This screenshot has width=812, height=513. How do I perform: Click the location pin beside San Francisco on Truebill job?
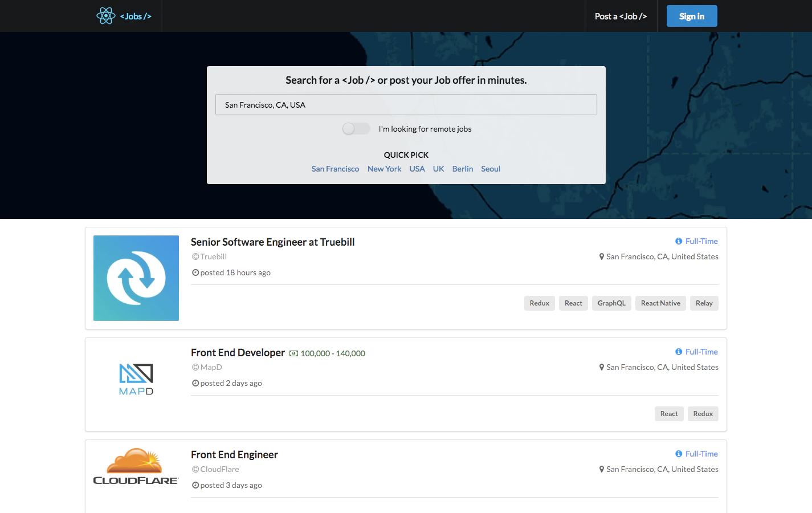602,256
